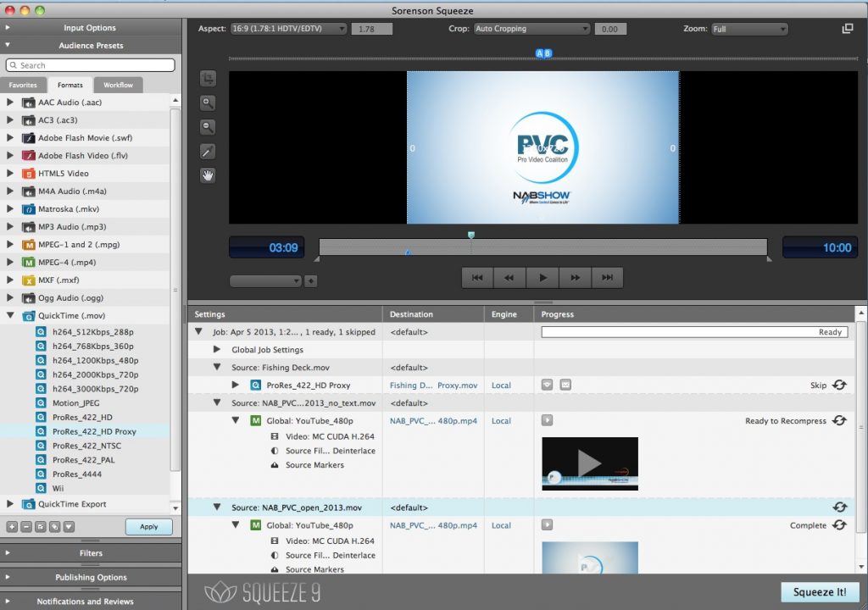Click the recompress icon beside Complete
Screen dimensions: 868x610
tap(839, 524)
